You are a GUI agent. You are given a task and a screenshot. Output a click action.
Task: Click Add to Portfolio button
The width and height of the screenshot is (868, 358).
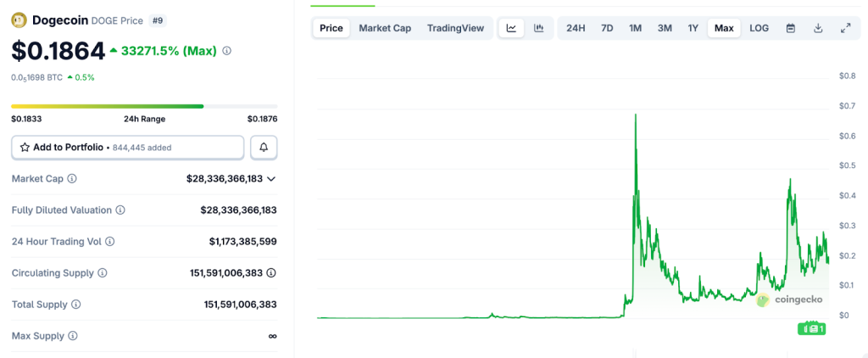tap(127, 148)
